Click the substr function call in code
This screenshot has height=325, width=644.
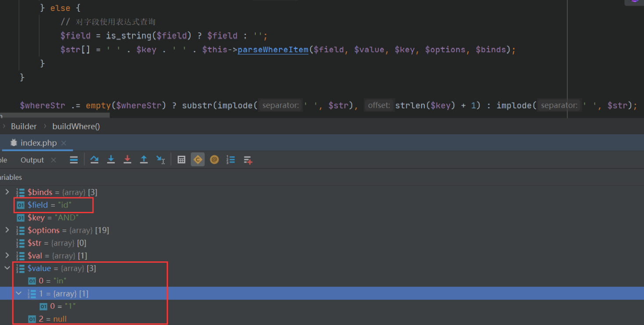[197, 105]
